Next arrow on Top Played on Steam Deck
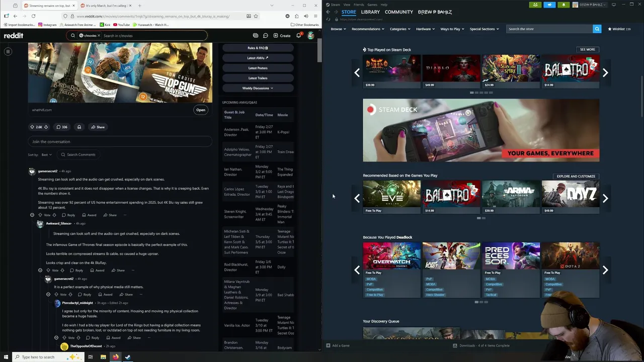The height and width of the screenshot is (362, 644). click(x=605, y=73)
